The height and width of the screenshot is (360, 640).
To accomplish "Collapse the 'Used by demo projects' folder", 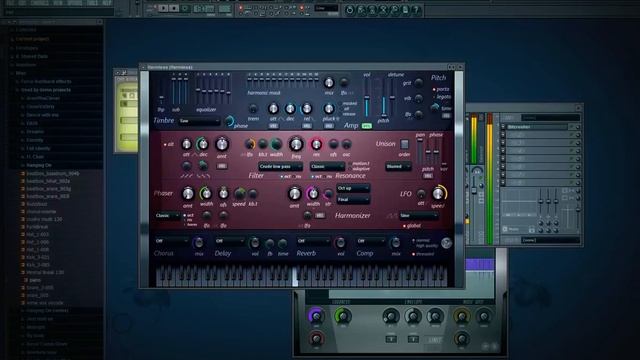I will point(45,90).
